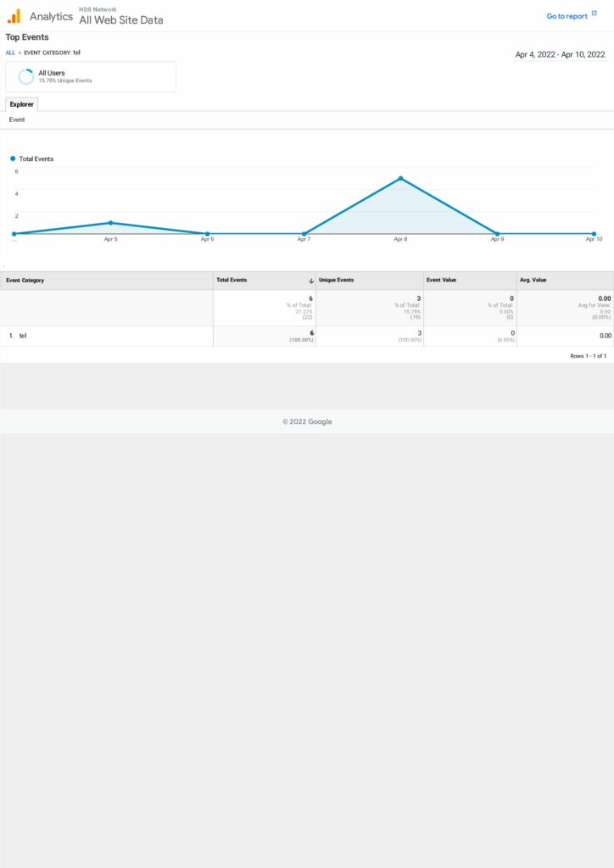
Task: Click the Apr 10 data point on chart
Action: point(594,233)
